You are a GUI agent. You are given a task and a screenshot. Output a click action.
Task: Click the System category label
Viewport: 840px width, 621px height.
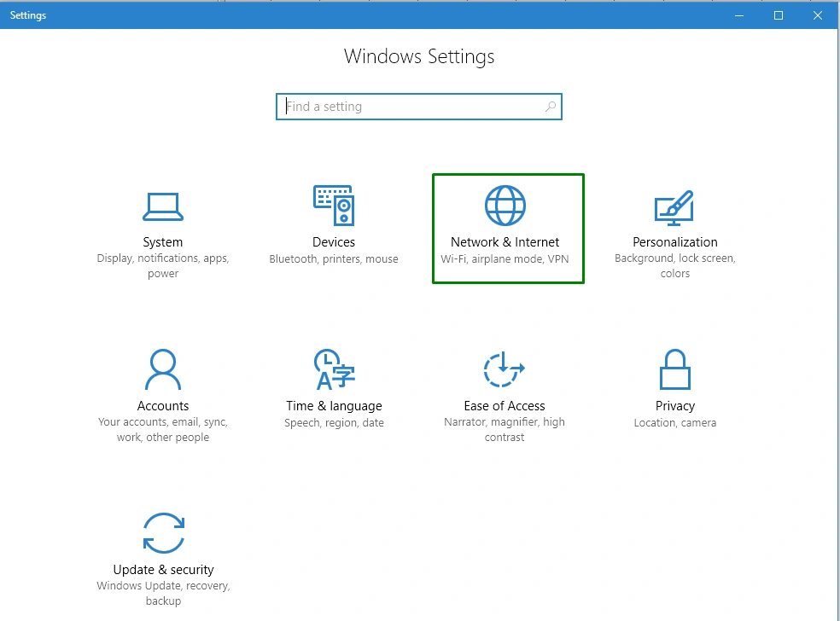pos(163,242)
